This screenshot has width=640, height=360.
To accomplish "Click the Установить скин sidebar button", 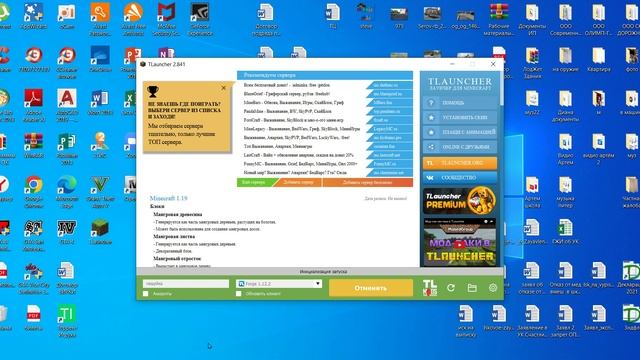I will [460, 118].
